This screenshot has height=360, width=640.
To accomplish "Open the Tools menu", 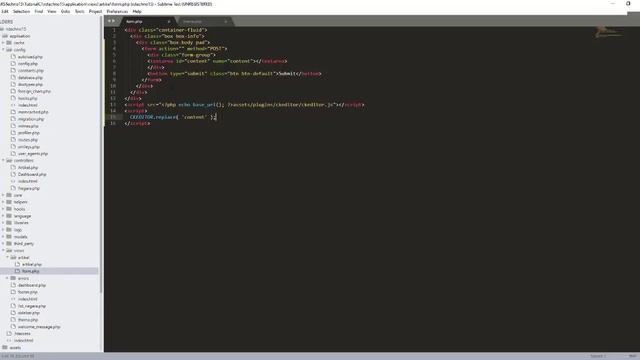I will [80, 11].
